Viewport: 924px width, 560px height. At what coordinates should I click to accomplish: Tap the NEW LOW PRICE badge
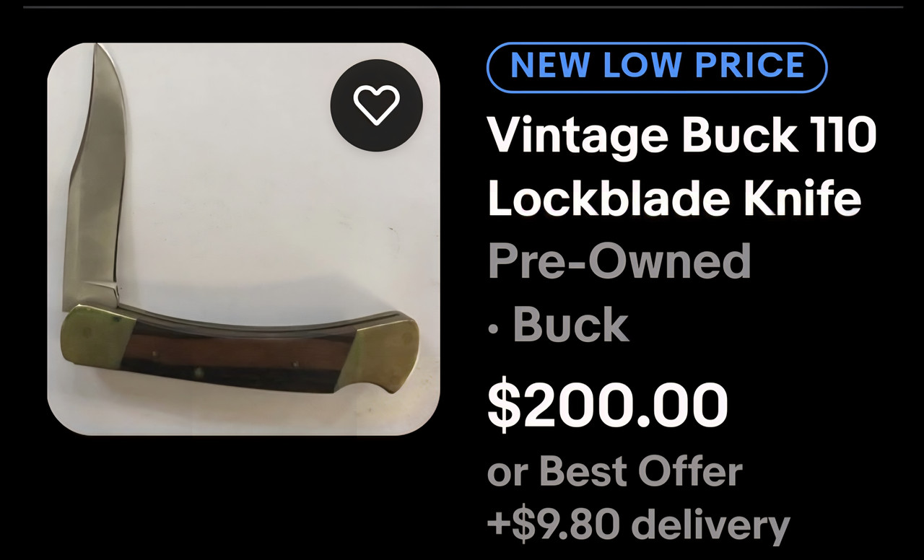tap(657, 67)
